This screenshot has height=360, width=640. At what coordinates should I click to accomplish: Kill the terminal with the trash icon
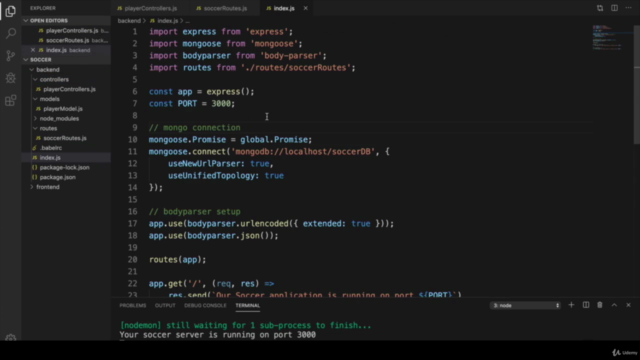tap(600, 305)
